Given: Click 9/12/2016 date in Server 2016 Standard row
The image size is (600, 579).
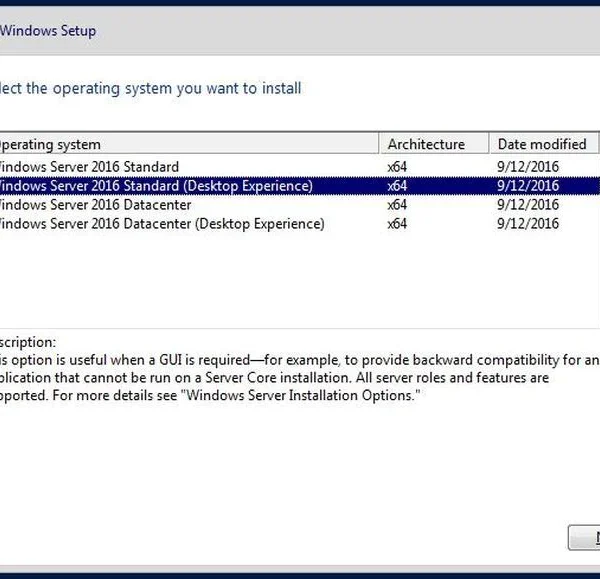Looking at the screenshot, I should [x=528, y=167].
